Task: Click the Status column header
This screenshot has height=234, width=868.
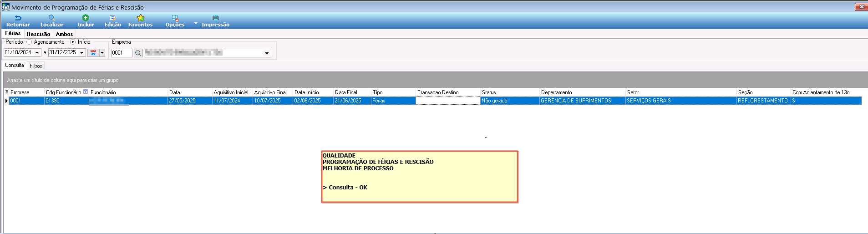Action: click(x=510, y=92)
